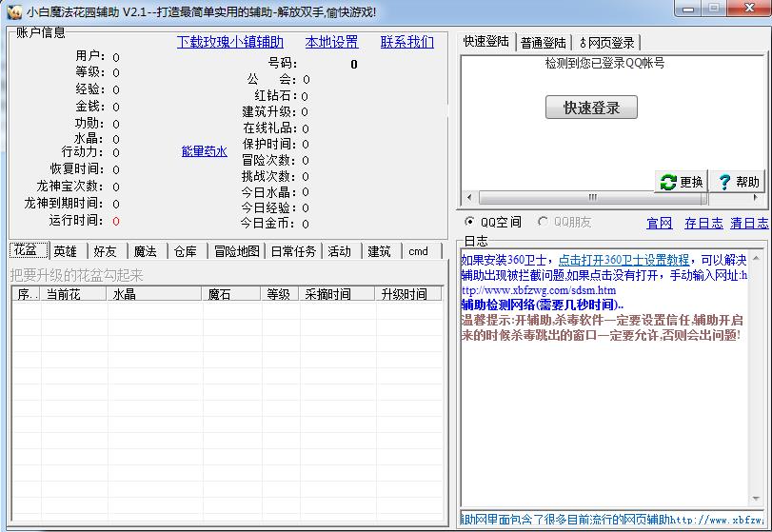Open the 本地设置 link
The image size is (772, 532).
pyautogui.click(x=331, y=42)
